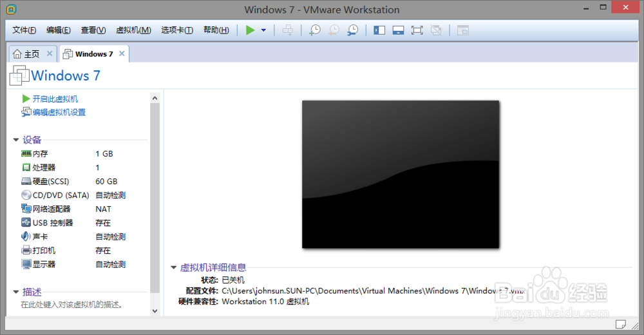This screenshot has height=335, width=644.
Task: Click the Unity mode toolbar icon
Action: tap(436, 30)
